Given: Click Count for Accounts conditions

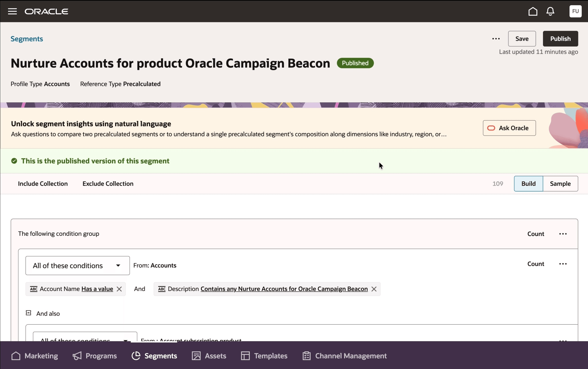Looking at the screenshot, I should click(x=536, y=264).
